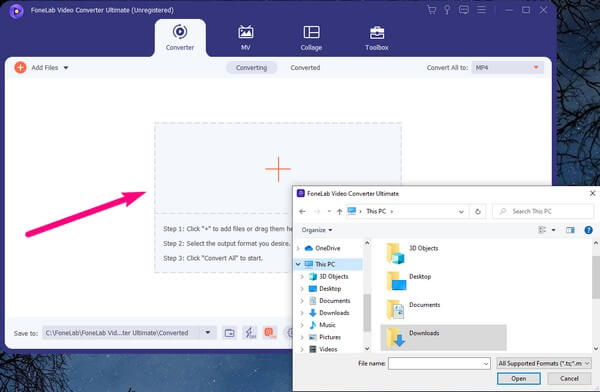Select Music in the navigation tree
The width and height of the screenshot is (600, 392).
tap(327, 325)
